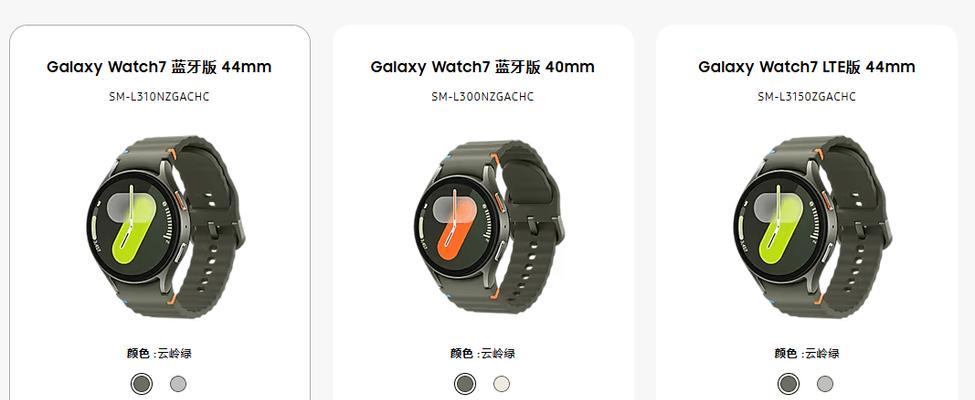Click the lime-green dial of LTE 44mm watch

(x=780, y=229)
